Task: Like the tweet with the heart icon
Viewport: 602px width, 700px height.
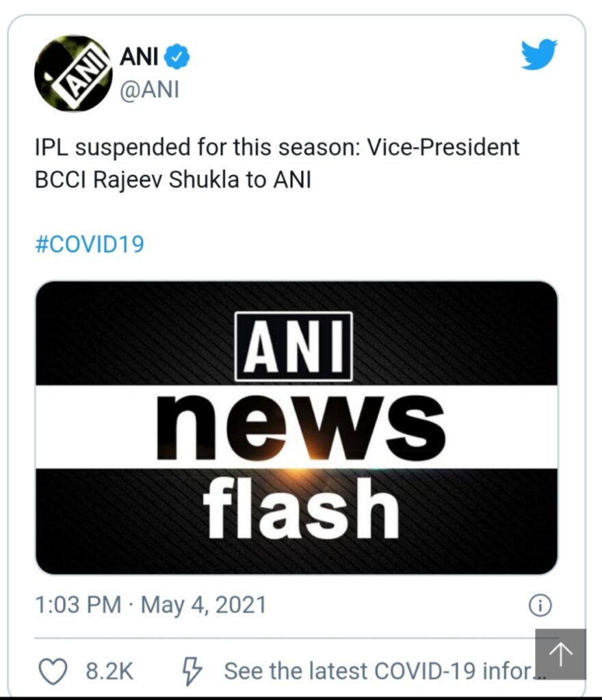Action: pyautogui.click(x=52, y=671)
